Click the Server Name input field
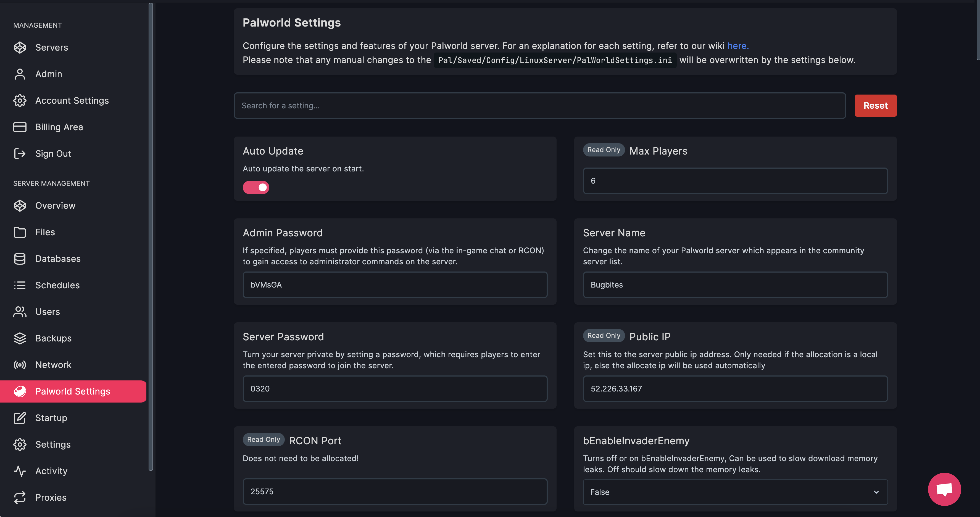Viewport: 980px width, 517px height. coord(735,285)
